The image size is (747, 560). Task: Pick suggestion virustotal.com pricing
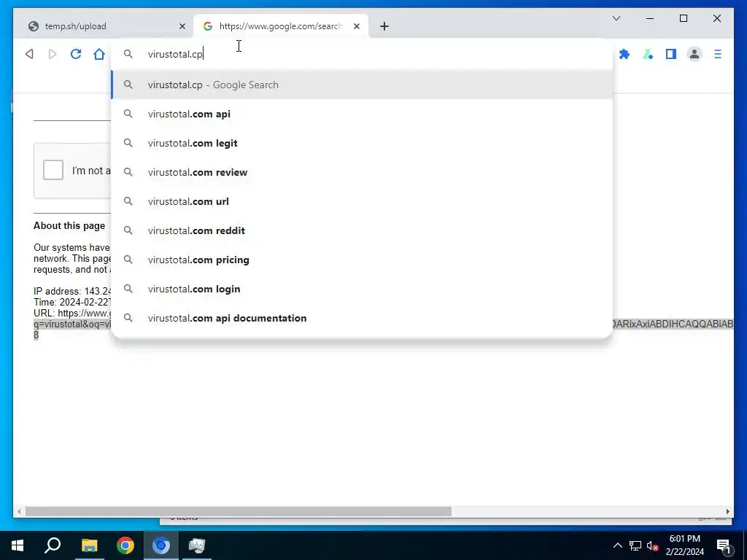(362, 260)
